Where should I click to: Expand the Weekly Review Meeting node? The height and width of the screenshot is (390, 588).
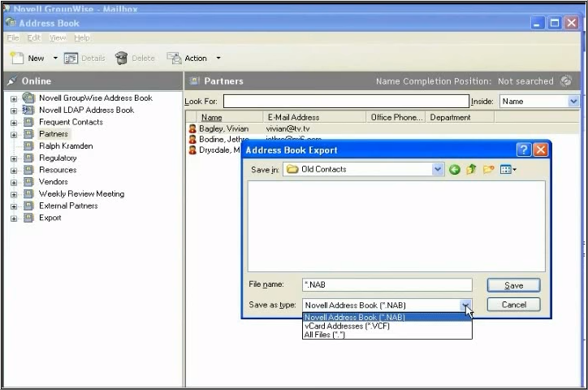[x=14, y=195]
